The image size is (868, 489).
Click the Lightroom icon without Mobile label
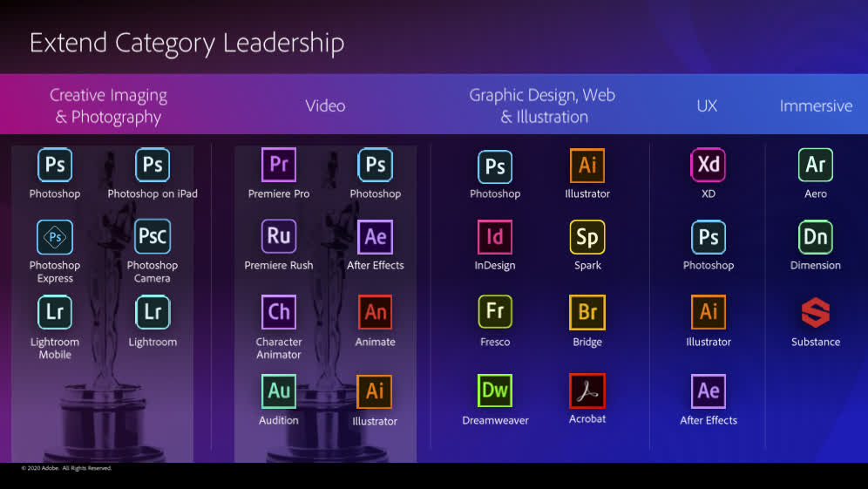coord(153,312)
